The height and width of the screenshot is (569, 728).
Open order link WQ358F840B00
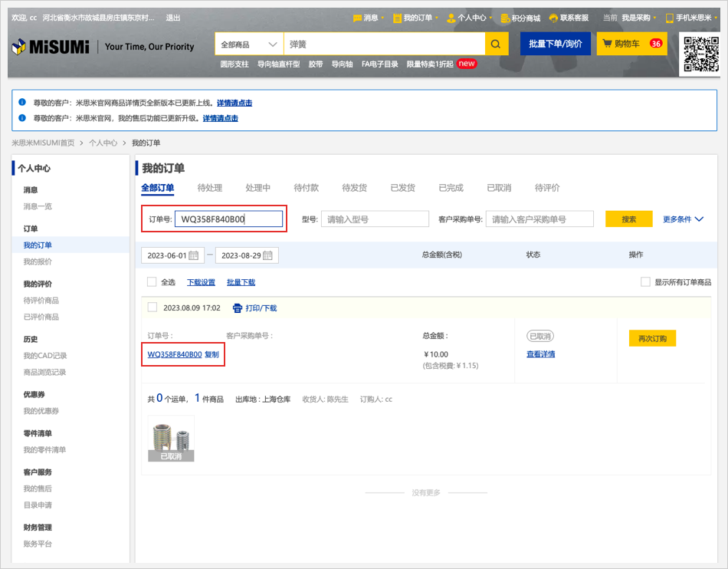(x=175, y=354)
